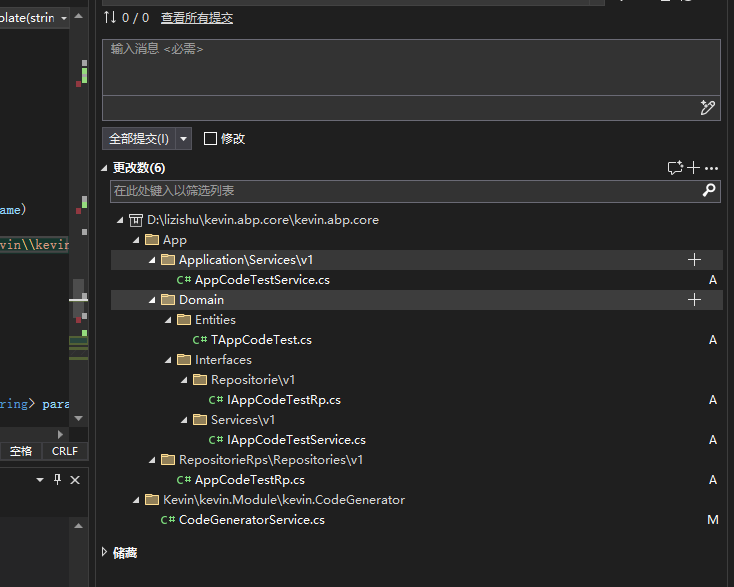Click the bottom-left panel scroll up arrow
Screen dimensions: 734x587
coord(79,526)
